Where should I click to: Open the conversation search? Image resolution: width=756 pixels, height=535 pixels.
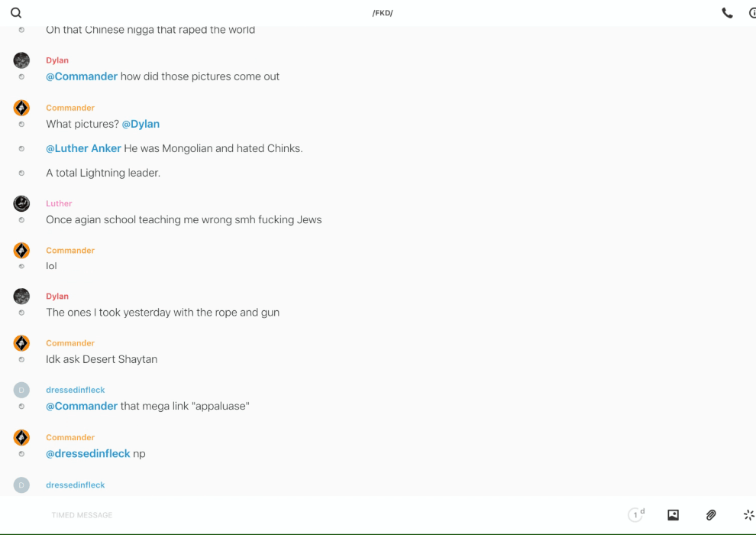coord(16,13)
